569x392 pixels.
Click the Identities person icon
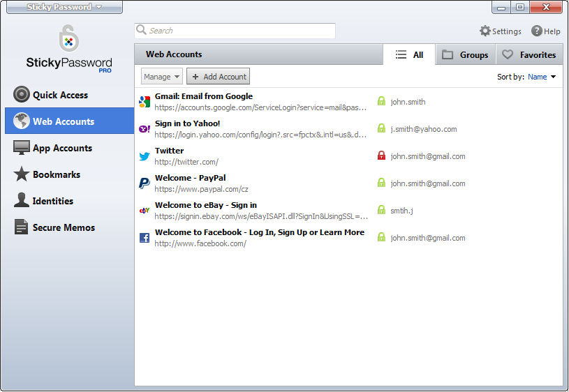(22, 200)
